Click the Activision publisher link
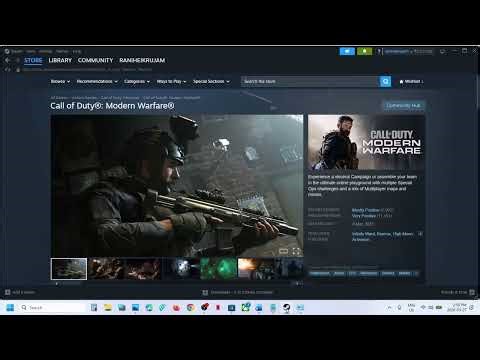The image size is (480, 360). tap(361, 239)
